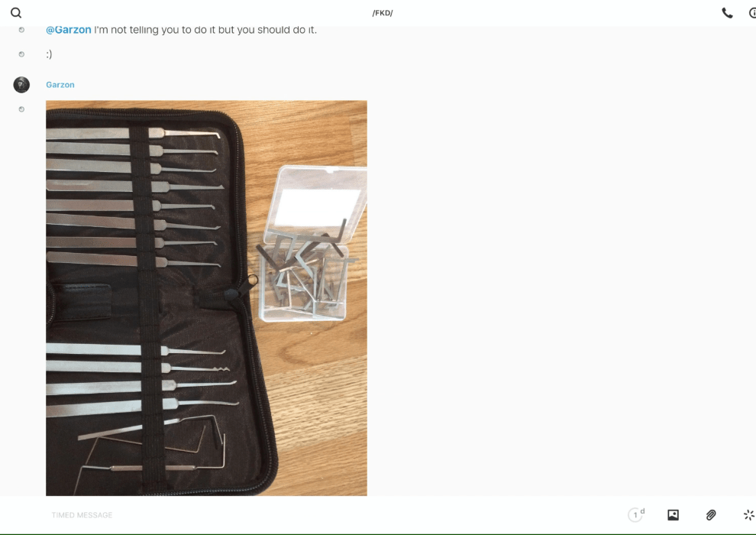Click the timer icon beside the photo message
Screen dimensions: 756x535
[x=21, y=109]
